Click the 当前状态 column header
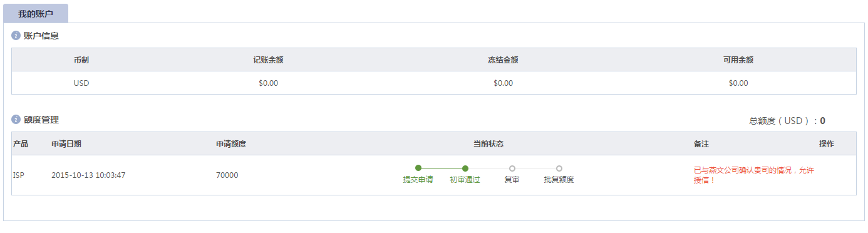Image resolution: width=868 pixels, height=233 pixels. click(x=488, y=144)
